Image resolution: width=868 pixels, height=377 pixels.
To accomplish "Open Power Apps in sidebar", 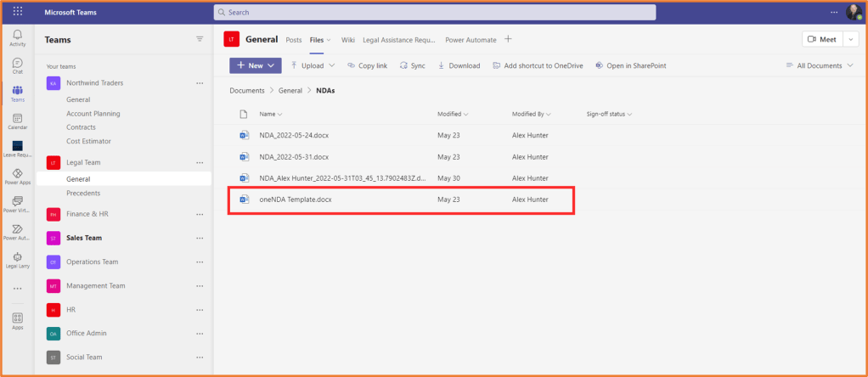I will point(17,177).
